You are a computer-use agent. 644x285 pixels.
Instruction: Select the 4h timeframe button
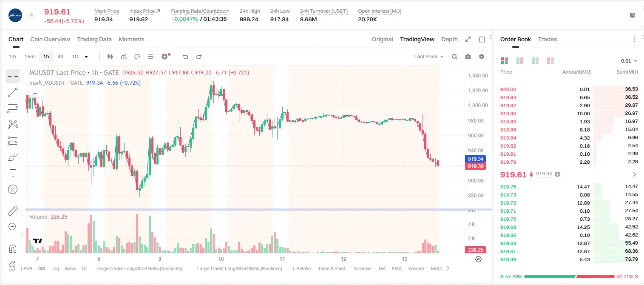61,57
